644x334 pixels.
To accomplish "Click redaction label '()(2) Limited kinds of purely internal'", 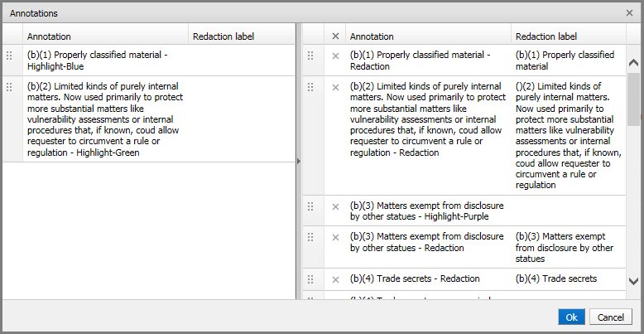I will point(569,135).
